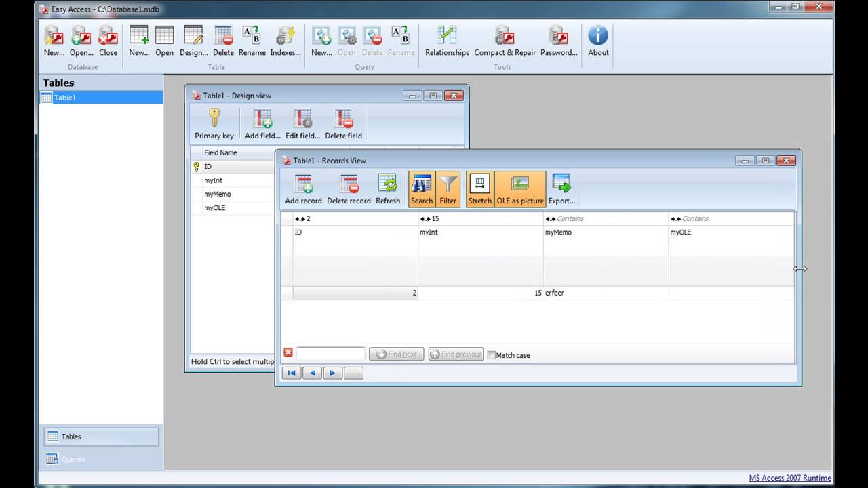Edit field in Design view window

[x=302, y=124]
